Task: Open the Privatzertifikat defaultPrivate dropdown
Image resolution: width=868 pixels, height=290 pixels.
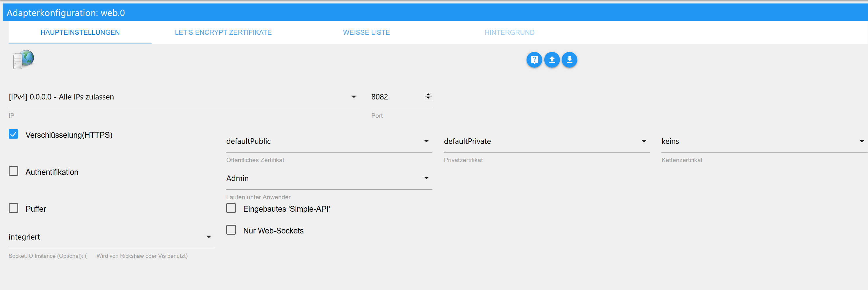Action: [x=547, y=142]
